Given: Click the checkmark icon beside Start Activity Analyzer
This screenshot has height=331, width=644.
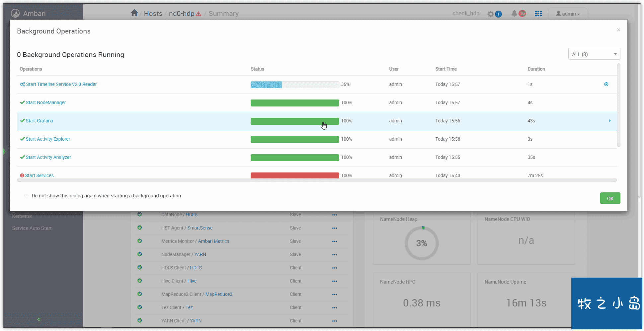Looking at the screenshot, I should (22, 157).
